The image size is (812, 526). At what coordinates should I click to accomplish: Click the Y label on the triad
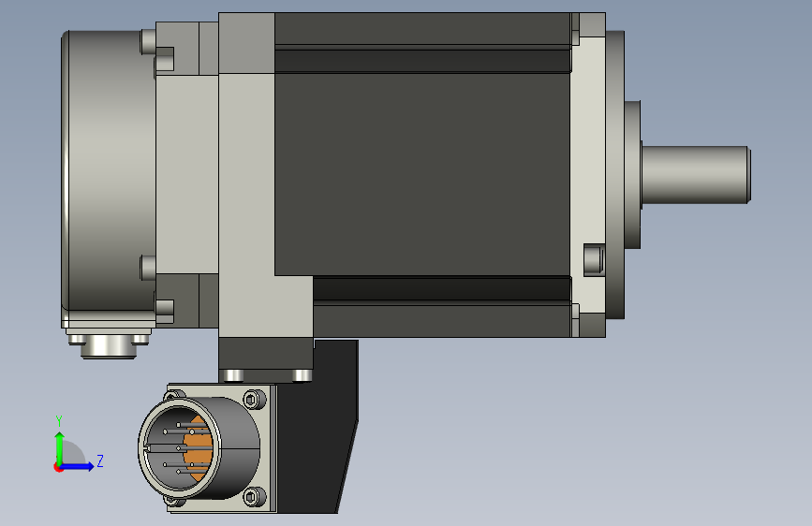point(59,421)
